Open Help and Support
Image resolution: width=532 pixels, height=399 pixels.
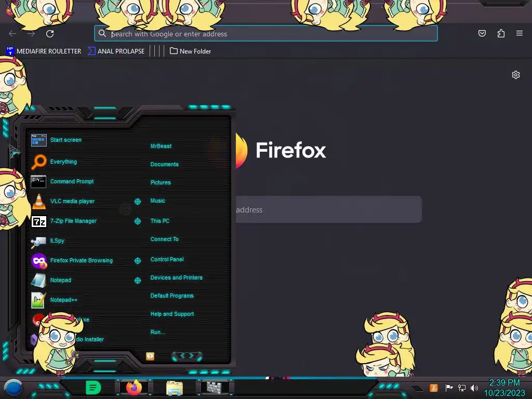(x=172, y=314)
